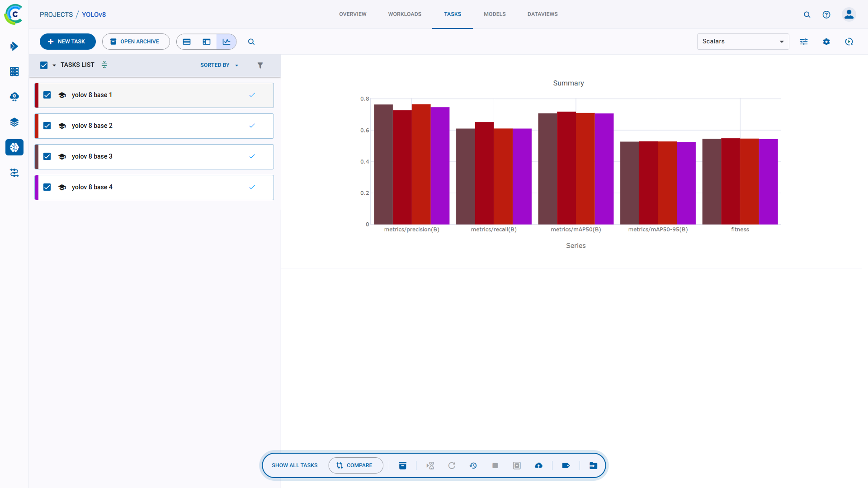Open the stacked layers icon in the left sidebar
The height and width of the screenshot is (488, 868).
coord(14,122)
